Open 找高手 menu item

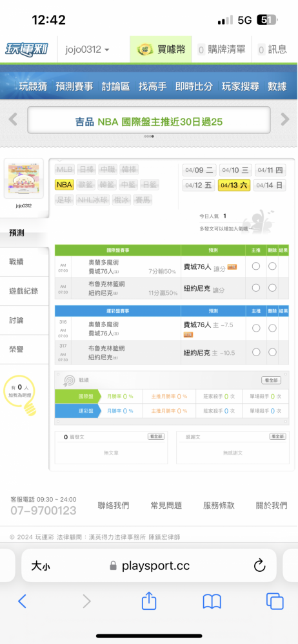(152, 86)
